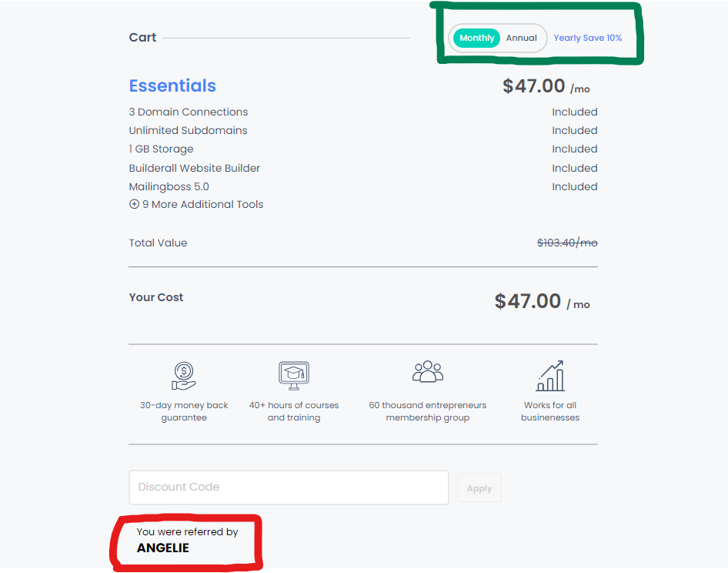Switch billing to Annual

pyautogui.click(x=522, y=38)
